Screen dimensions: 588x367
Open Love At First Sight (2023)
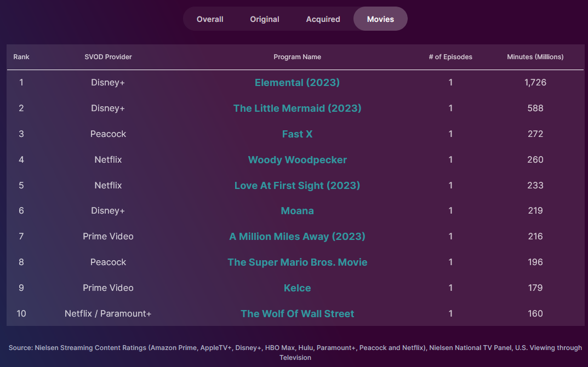pyautogui.click(x=297, y=186)
